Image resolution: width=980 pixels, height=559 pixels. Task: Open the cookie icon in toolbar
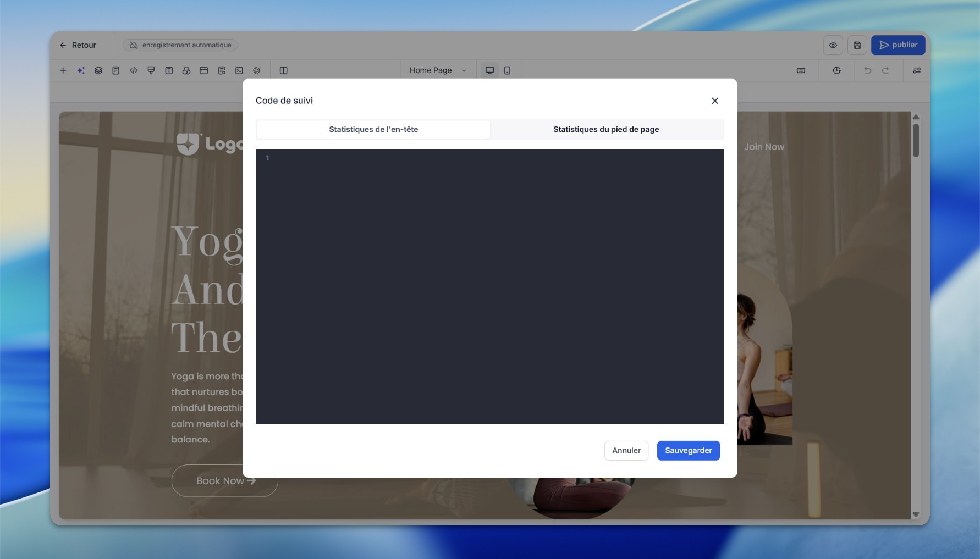pyautogui.click(x=257, y=70)
